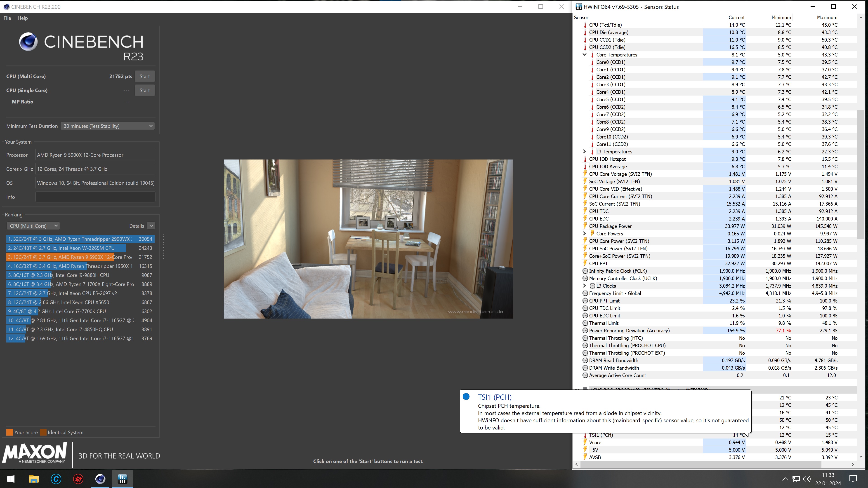The image size is (868, 488).
Task: Click the Core0 (CCD1) temperature icon
Action: click(x=592, y=62)
